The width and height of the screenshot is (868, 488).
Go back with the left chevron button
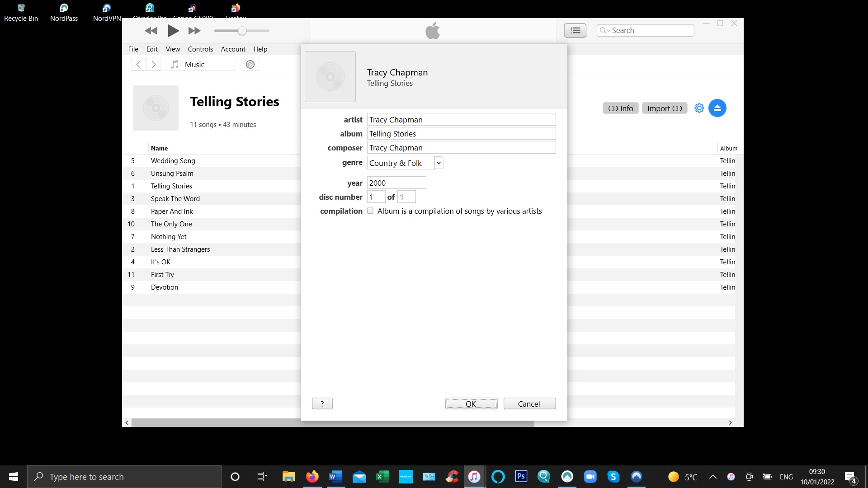point(138,65)
